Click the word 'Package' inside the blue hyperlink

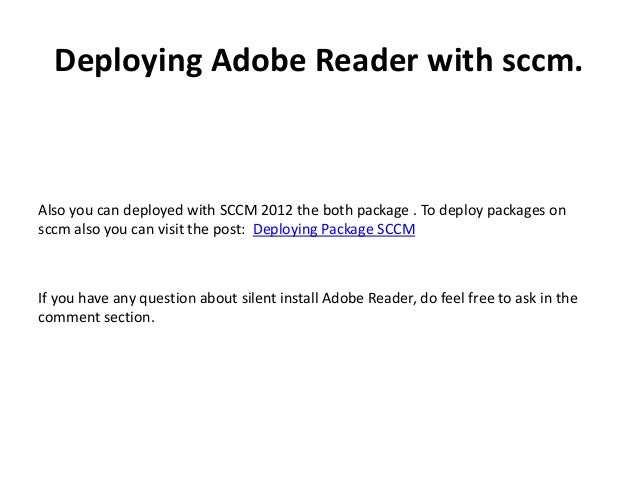(x=347, y=230)
